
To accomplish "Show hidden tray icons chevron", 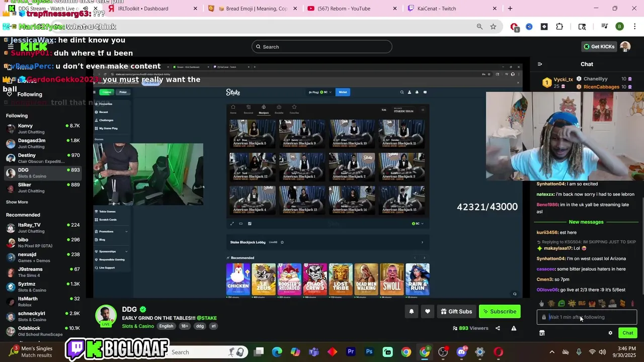I will point(552,352).
